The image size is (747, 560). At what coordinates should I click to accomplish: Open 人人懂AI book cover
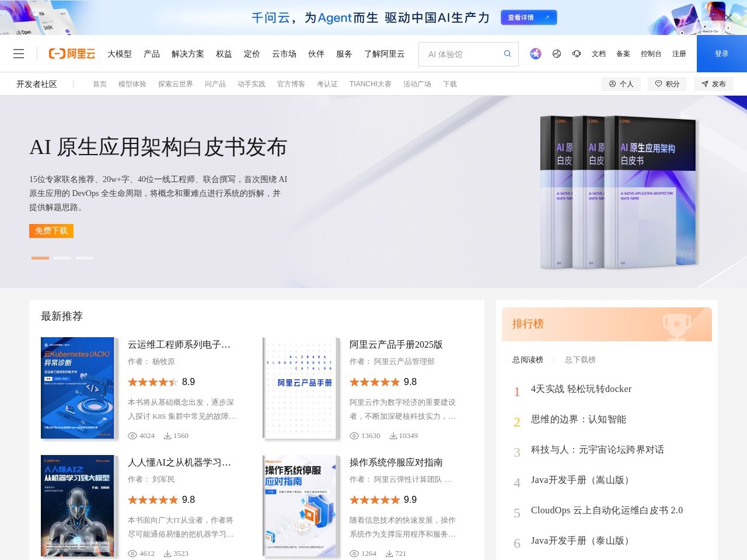click(78, 506)
